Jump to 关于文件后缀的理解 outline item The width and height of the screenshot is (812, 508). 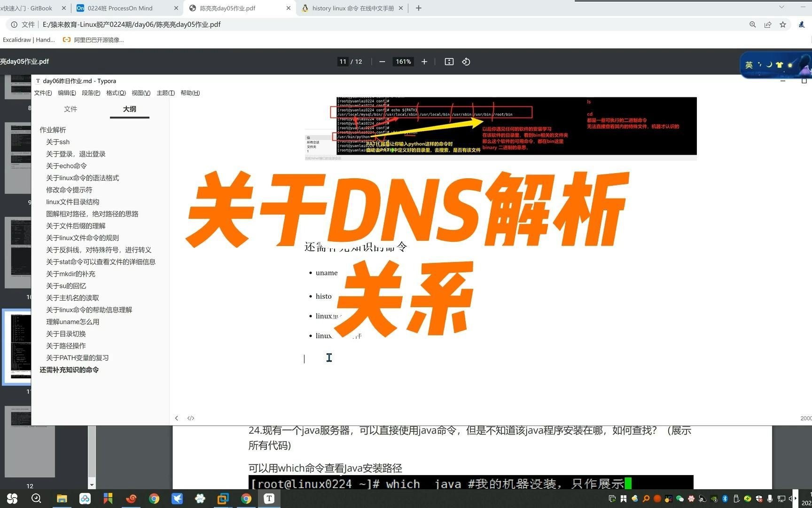76,226
